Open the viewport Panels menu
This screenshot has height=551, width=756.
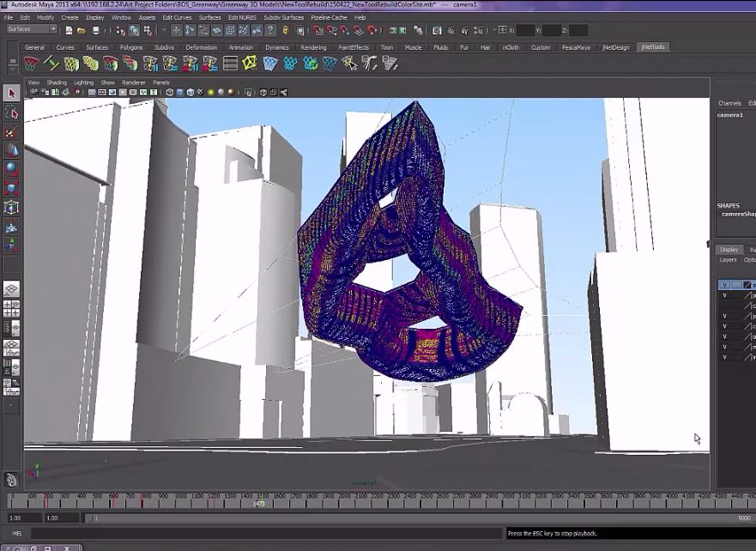pos(160,82)
